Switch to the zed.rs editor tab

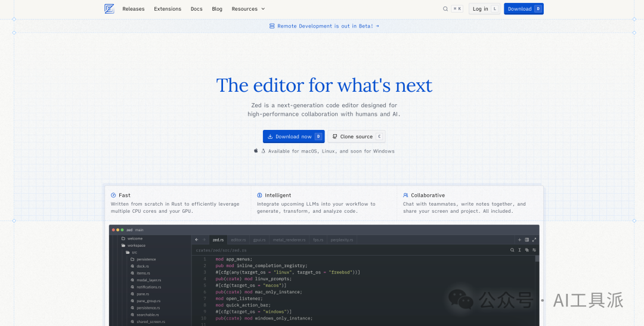pos(218,240)
